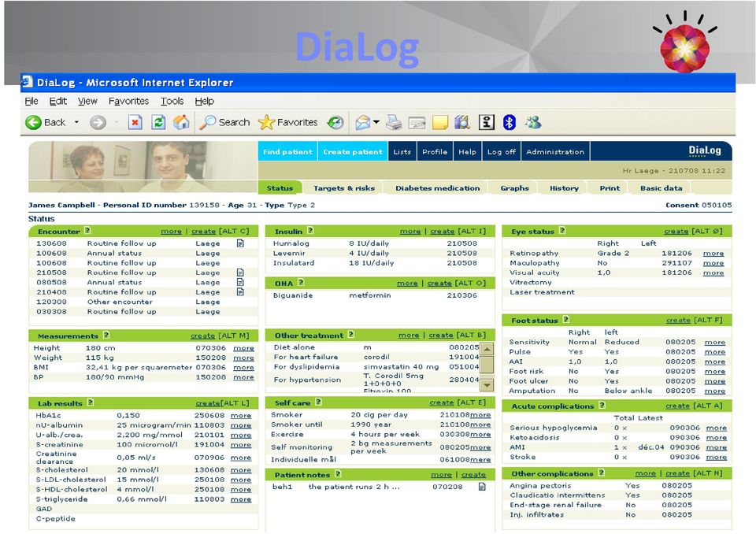
Task: Click the Stop loading icon
Action: pos(135,123)
